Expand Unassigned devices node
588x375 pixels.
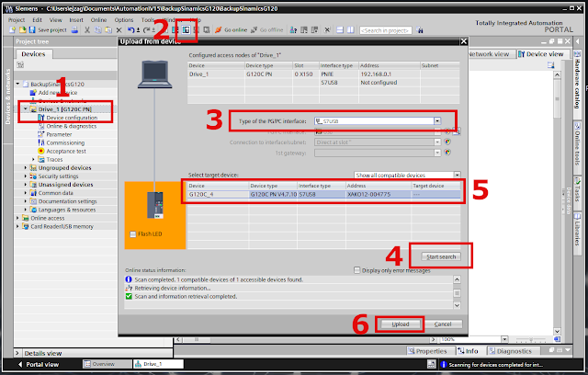tap(26, 185)
